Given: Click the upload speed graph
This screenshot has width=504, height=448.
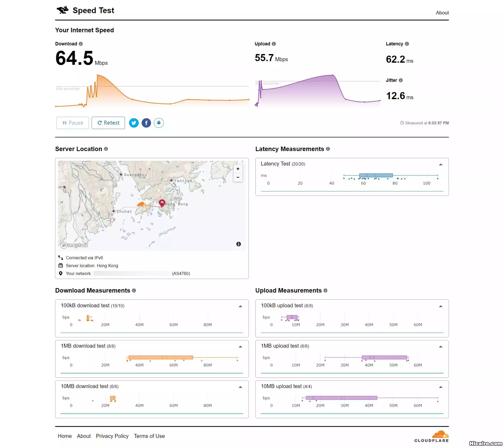Looking at the screenshot, I should pyautogui.click(x=318, y=91).
